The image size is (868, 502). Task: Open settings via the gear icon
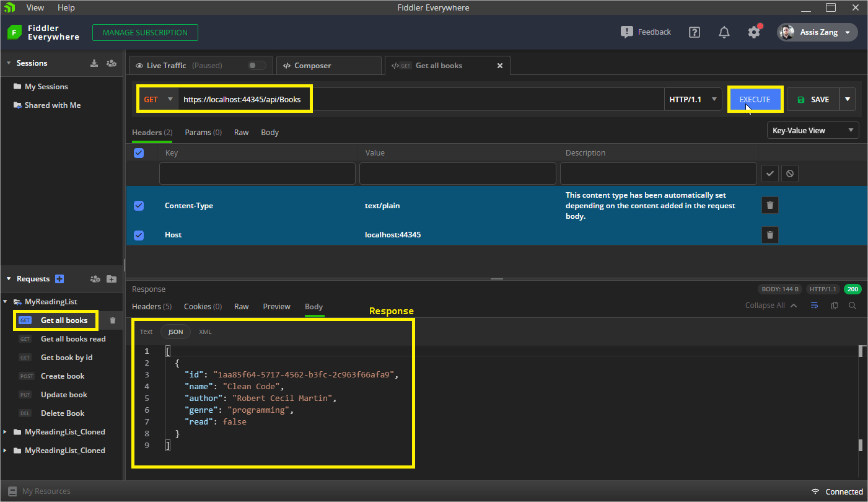click(x=753, y=32)
